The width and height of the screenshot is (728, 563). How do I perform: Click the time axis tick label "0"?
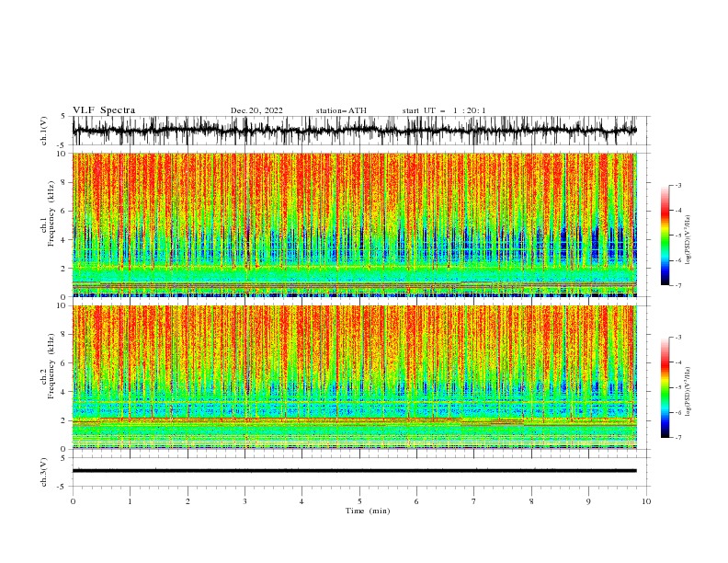(x=73, y=501)
